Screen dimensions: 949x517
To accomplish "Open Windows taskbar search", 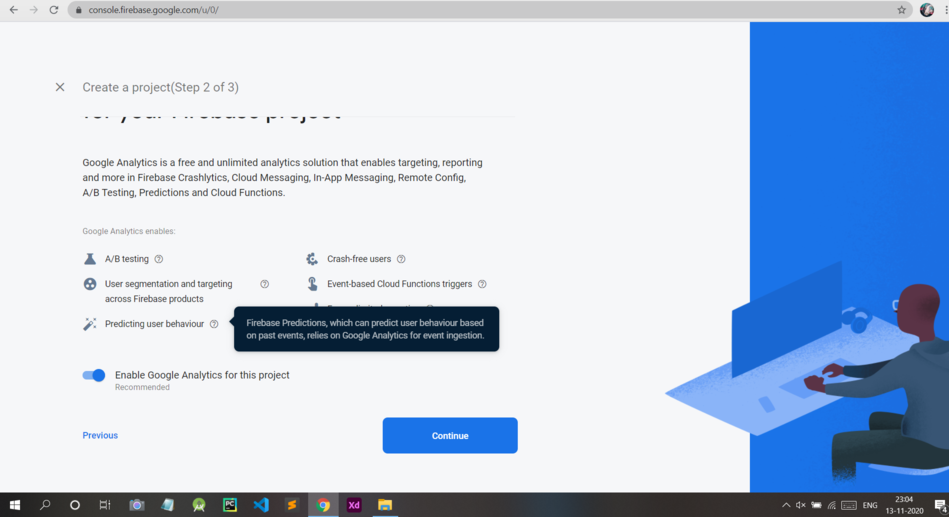I will click(45, 505).
